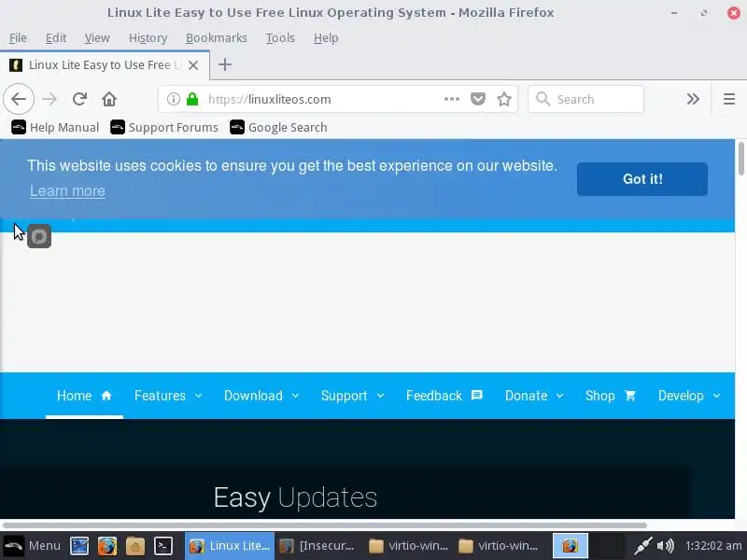Reload the current page
Image resolution: width=747 pixels, height=560 pixels.
(79, 99)
